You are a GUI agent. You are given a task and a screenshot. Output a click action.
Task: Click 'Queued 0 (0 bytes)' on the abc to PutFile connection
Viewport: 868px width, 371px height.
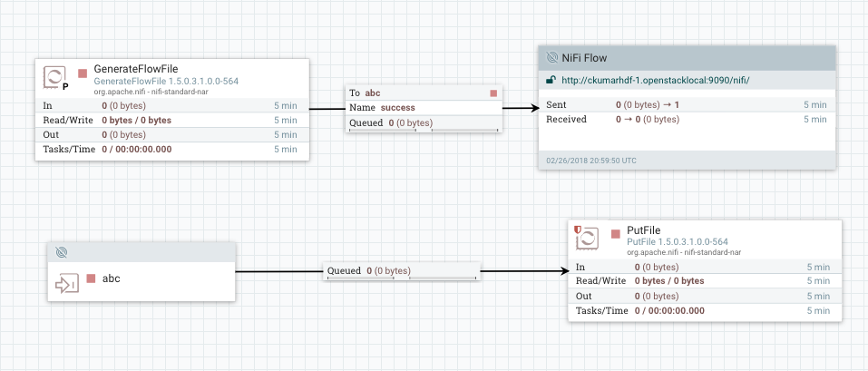coord(368,271)
